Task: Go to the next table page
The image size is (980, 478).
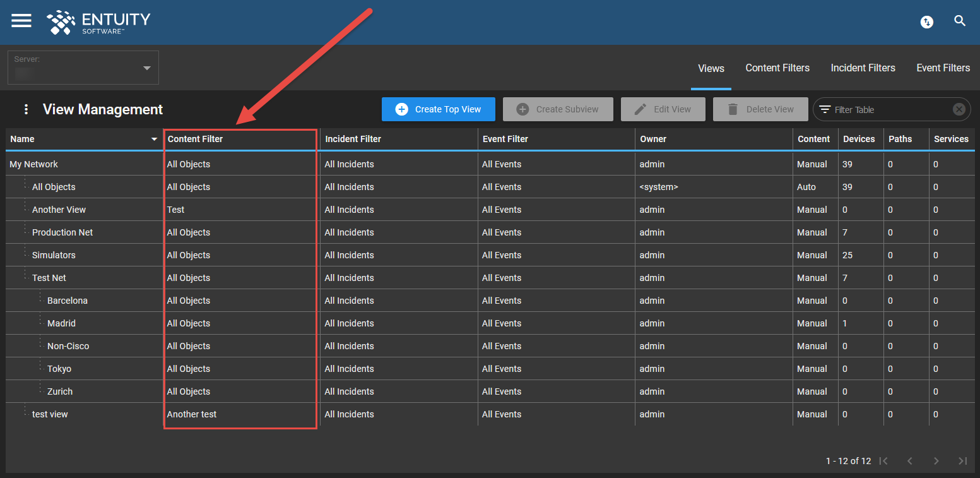Action: (x=936, y=461)
